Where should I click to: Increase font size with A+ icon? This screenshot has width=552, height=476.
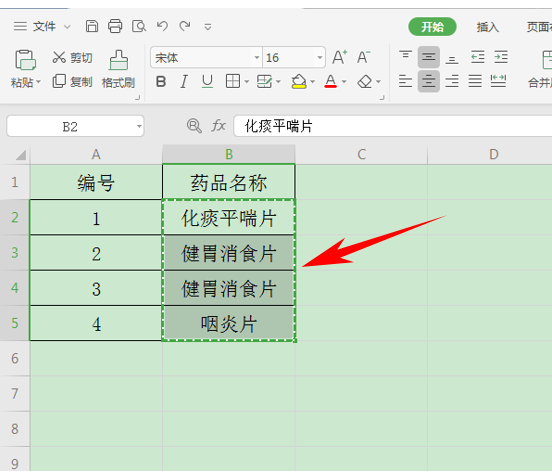click(x=340, y=57)
